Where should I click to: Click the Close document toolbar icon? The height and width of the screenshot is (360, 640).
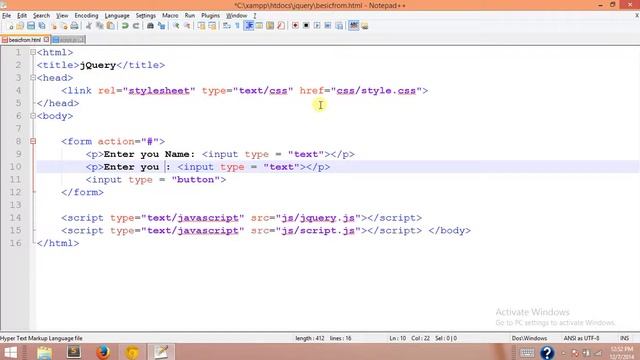click(54, 26)
